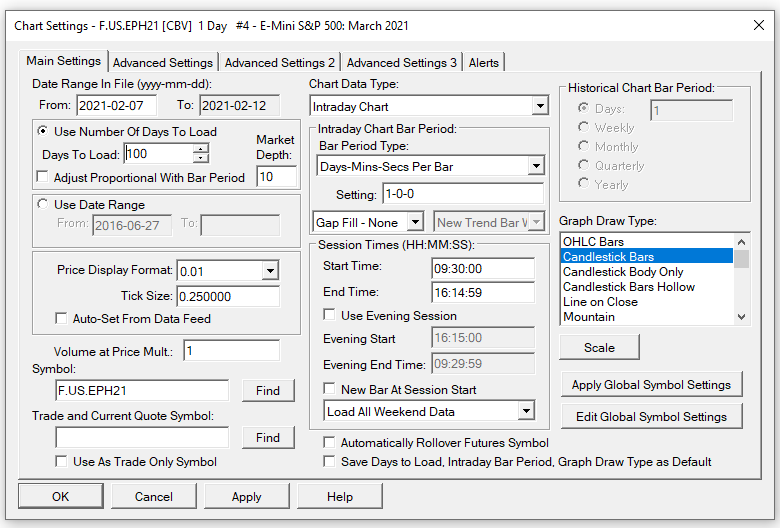The width and height of the screenshot is (780, 528).
Task: Click Graph Draw Type list scroll-up arrow
Action: tap(741, 242)
